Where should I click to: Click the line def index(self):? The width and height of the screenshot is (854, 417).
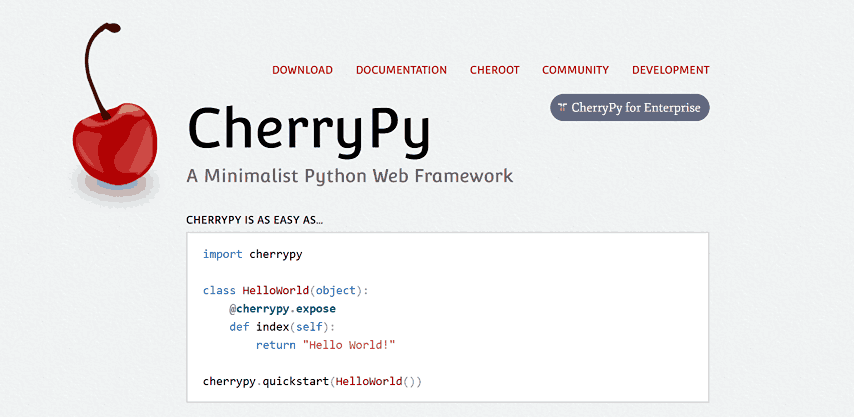[282, 327]
